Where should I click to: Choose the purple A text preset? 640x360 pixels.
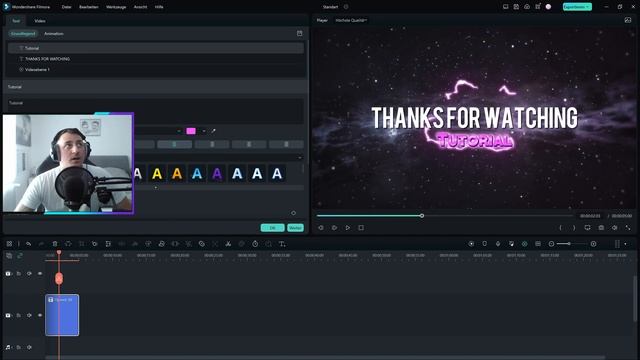217,174
